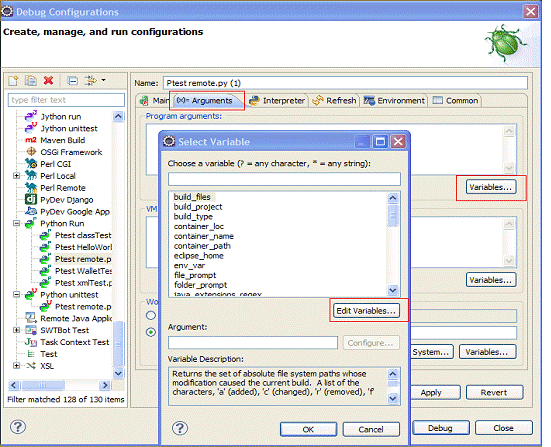Click the tree's horizontal scrollbar thumb

tap(43, 385)
